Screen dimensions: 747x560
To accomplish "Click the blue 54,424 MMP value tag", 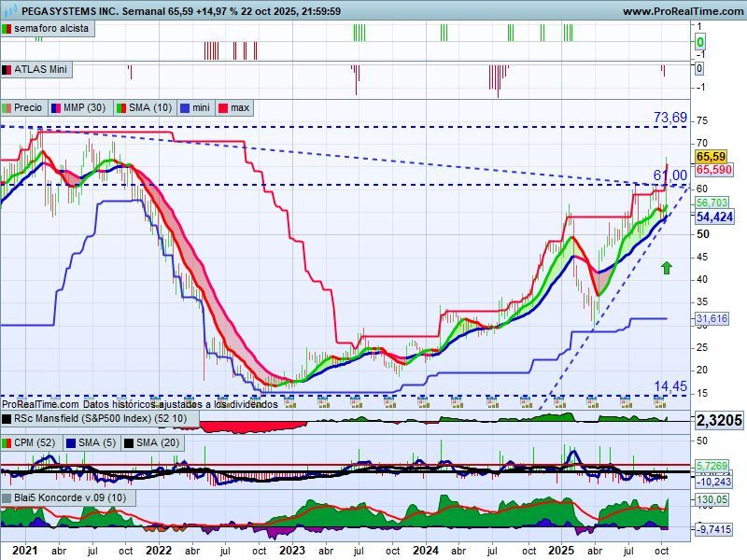I will [x=714, y=217].
